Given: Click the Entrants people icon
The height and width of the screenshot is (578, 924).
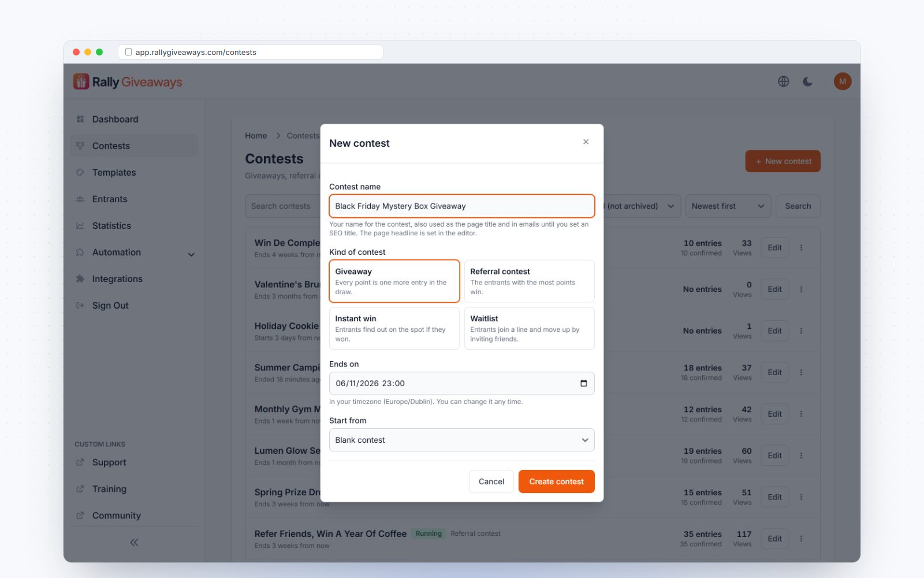Looking at the screenshot, I should [80, 199].
